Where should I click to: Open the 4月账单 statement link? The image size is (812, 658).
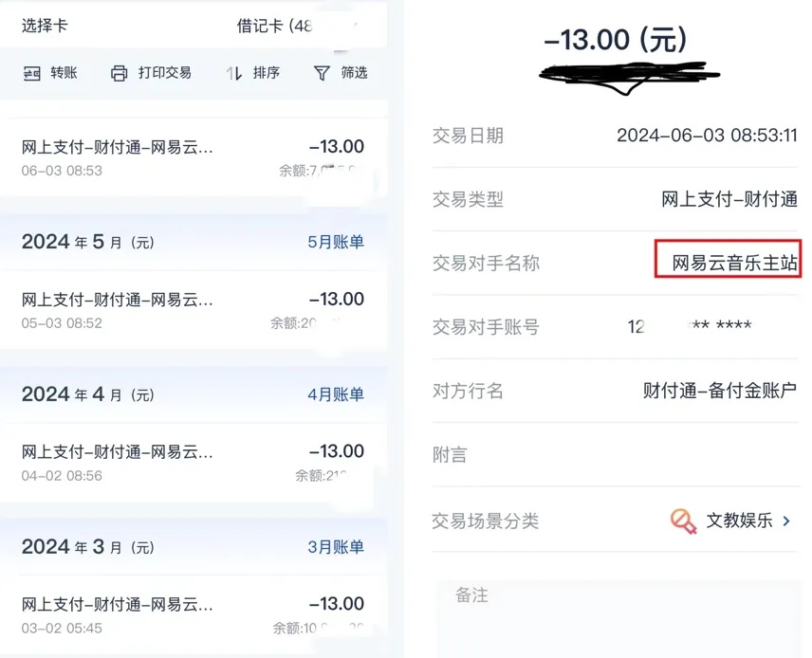335,394
